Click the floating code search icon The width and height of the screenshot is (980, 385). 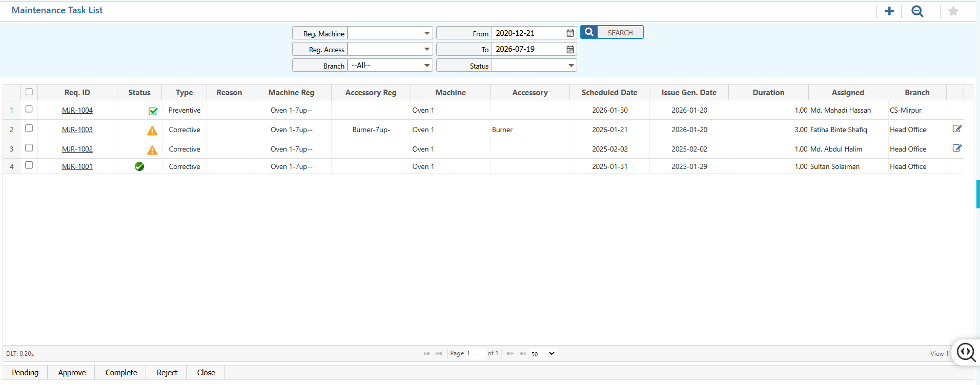(966, 352)
